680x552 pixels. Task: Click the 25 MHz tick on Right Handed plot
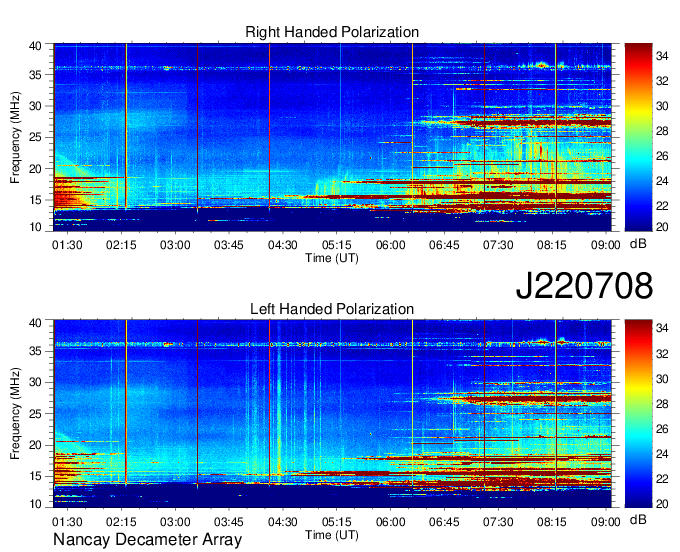tap(36, 137)
